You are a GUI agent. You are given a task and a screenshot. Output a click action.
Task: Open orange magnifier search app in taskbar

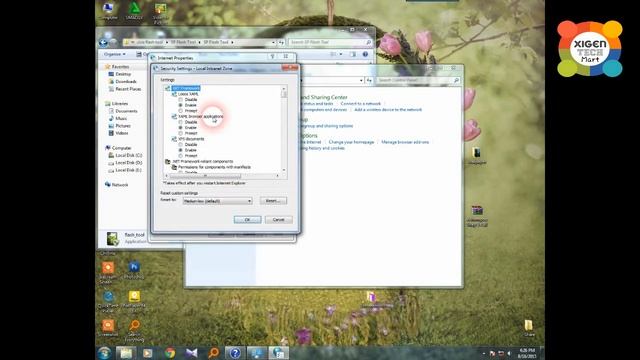(213, 353)
